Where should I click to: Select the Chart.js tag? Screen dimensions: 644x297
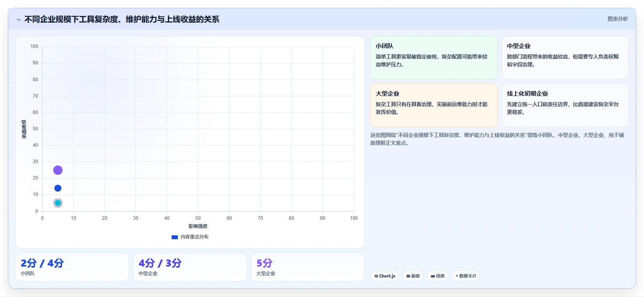click(x=385, y=276)
